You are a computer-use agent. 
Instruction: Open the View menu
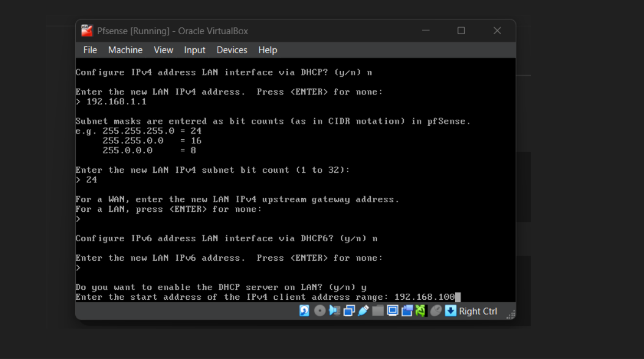pos(163,50)
